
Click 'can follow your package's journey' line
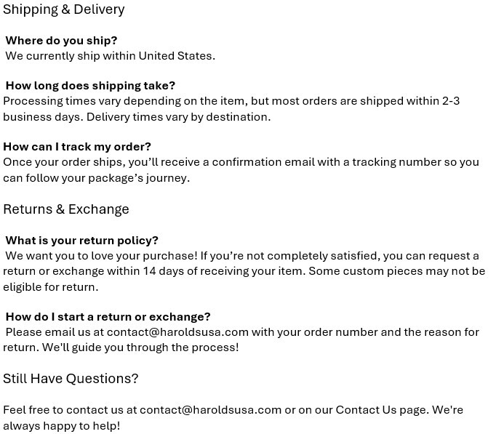[97, 178]
